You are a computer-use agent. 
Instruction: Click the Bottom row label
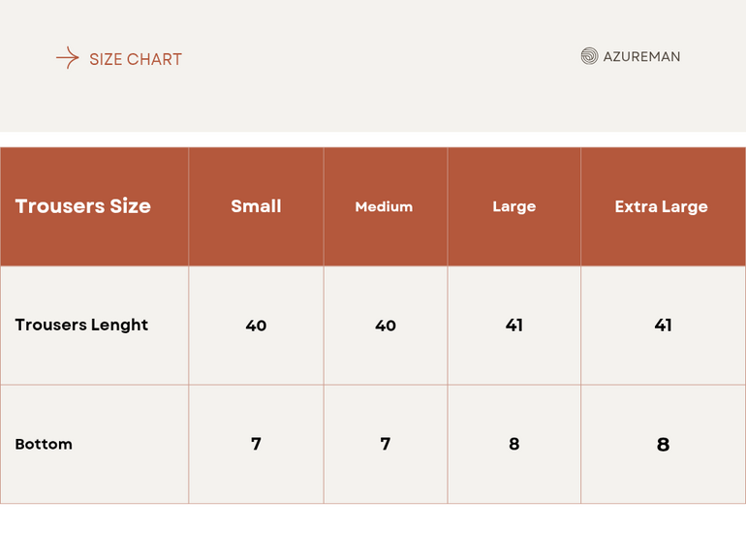44,444
